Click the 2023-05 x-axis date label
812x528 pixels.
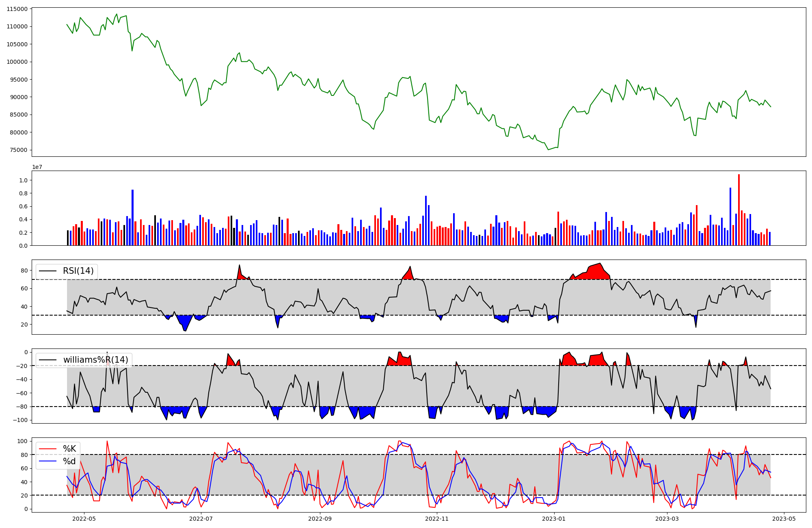point(784,519)
